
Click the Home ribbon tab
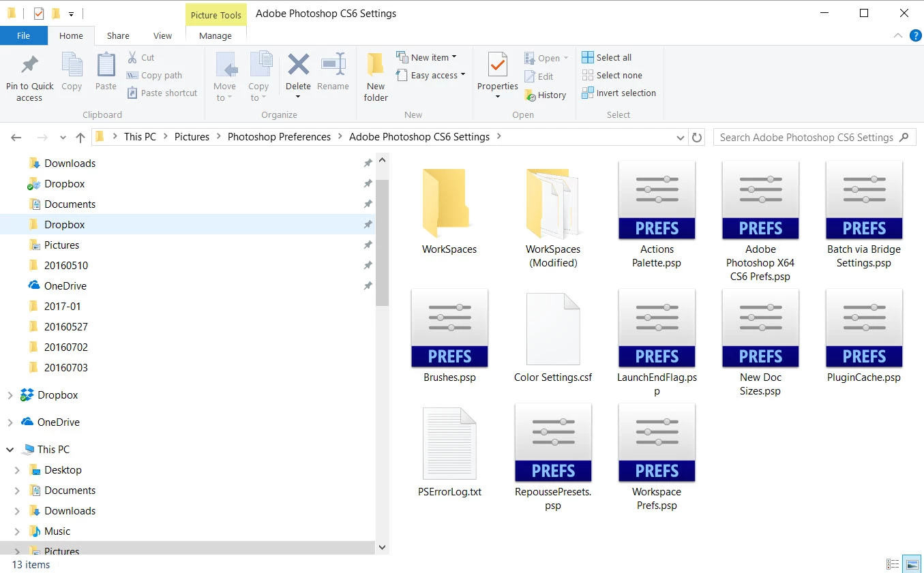tap(71, 35)
